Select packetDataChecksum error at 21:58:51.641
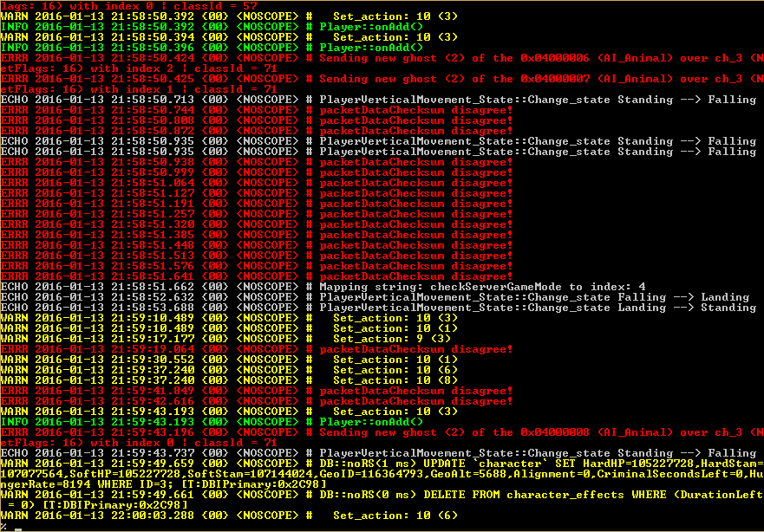This screenshot has height=532, width=764. [257, 276]
